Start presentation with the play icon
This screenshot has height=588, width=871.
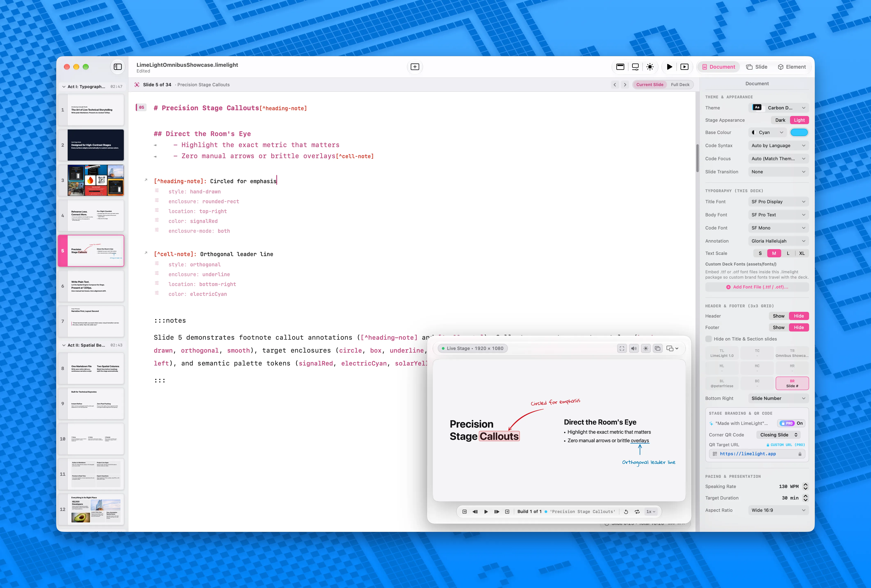click(669, 67)
